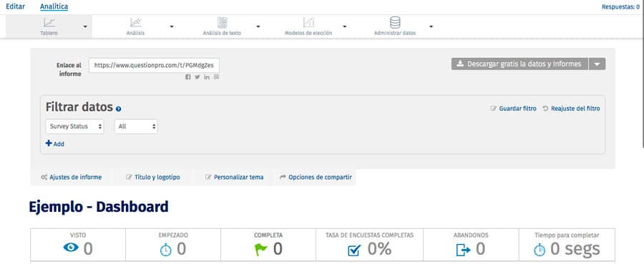Expand the download options arrow button

pyautogui.click(x=597, y=64)
